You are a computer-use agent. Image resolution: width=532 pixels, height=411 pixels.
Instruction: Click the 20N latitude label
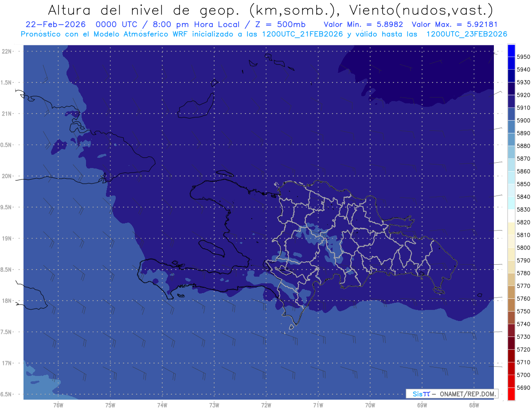click(x=6, y=176)
